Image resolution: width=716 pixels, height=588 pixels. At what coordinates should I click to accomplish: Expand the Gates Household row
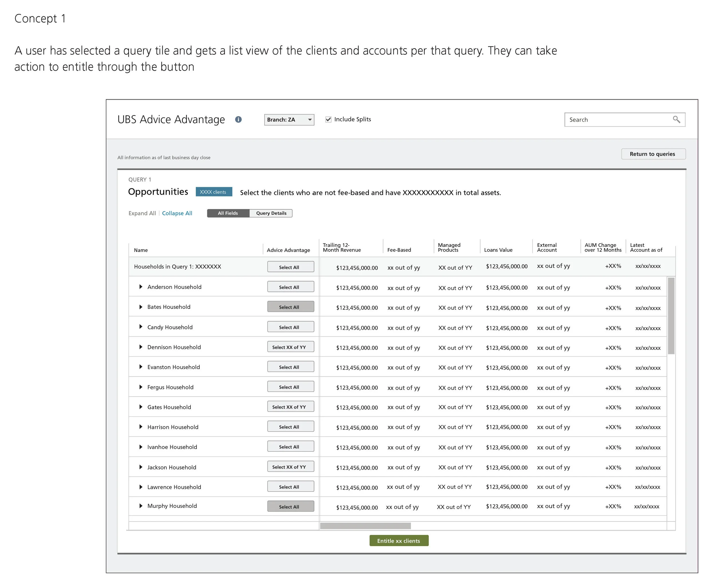pyautogui.click(x=141, y=407)
